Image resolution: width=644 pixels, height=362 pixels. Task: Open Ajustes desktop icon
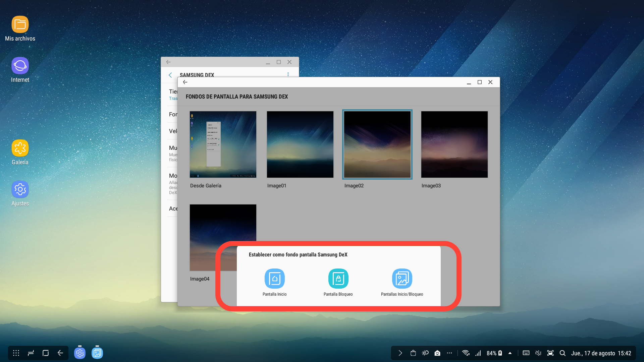click(x=20, y=194)
